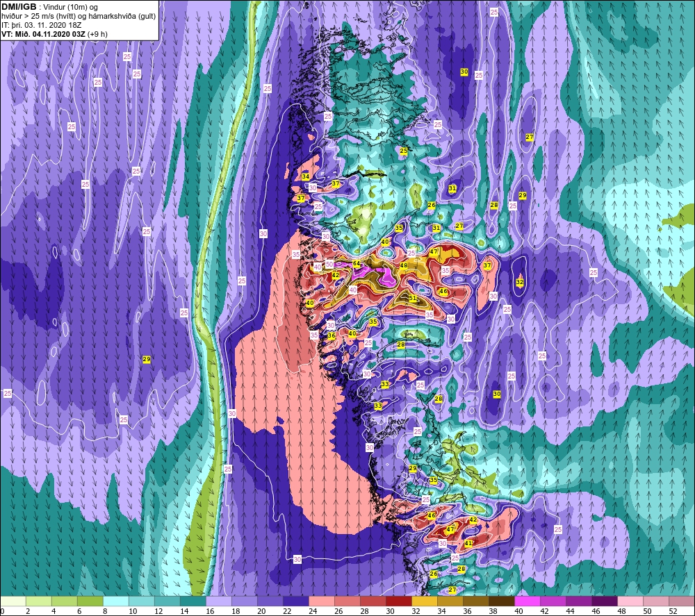Click the bold DMI/IGB title text
Viewport: 695px width, 616px height.
point(19,7)
